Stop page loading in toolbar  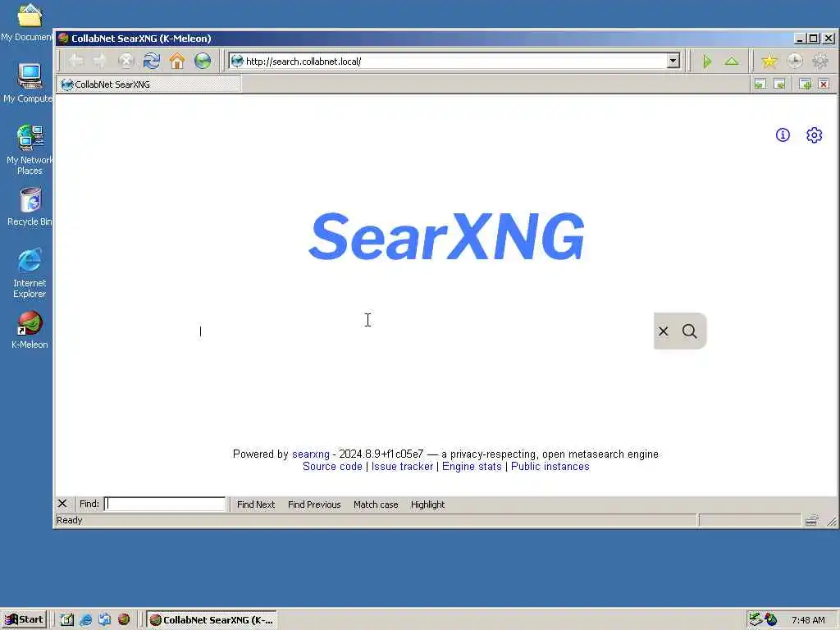[x=126, y=61]
